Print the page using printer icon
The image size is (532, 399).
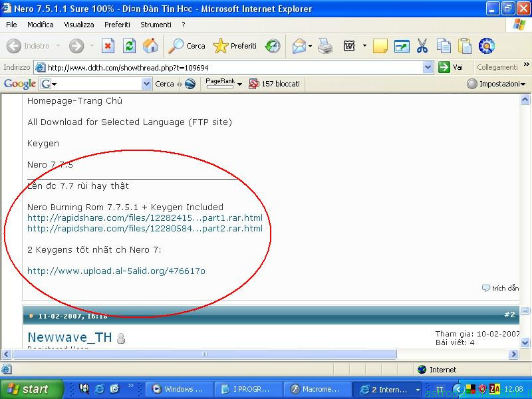(325, 46)
